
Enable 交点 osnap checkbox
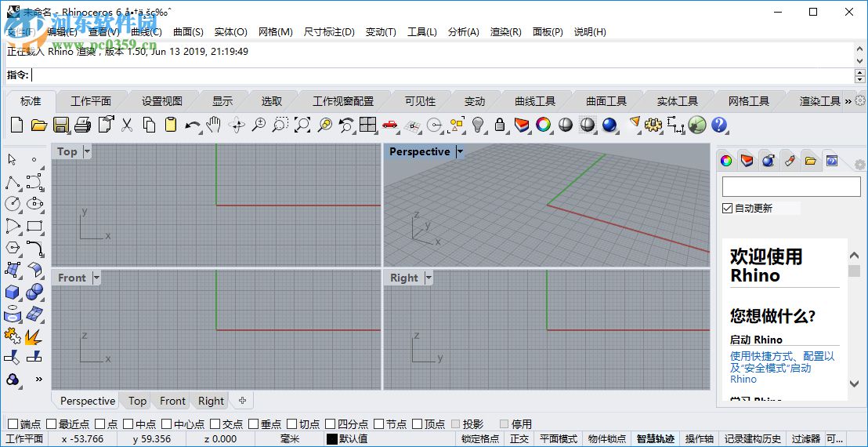point(215,424)
